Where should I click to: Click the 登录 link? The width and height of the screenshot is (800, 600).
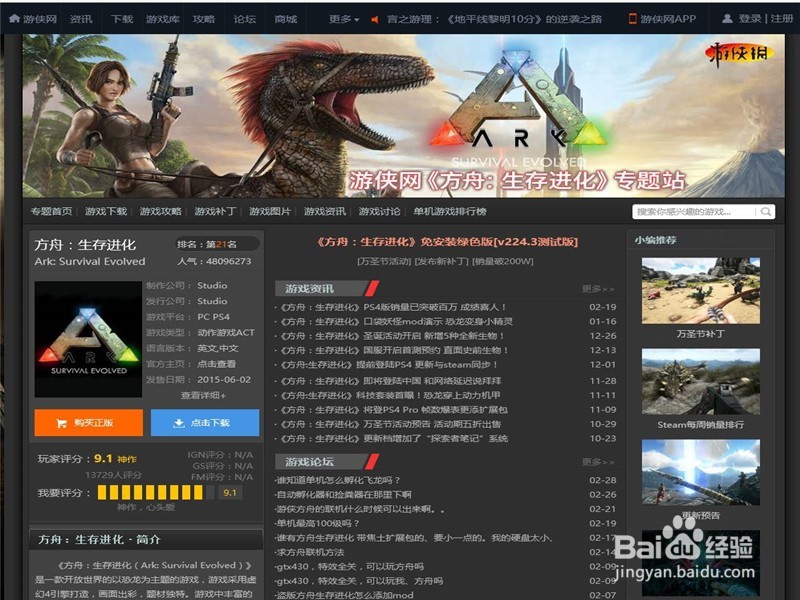coord(750,19)
